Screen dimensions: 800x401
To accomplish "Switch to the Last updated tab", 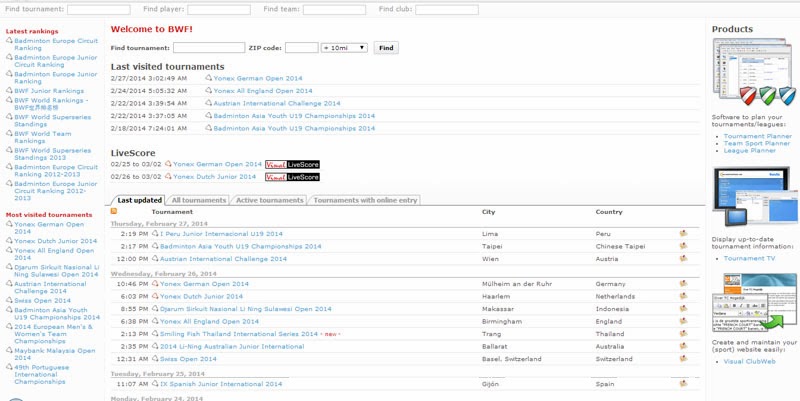I will click(x=139, y=200).
